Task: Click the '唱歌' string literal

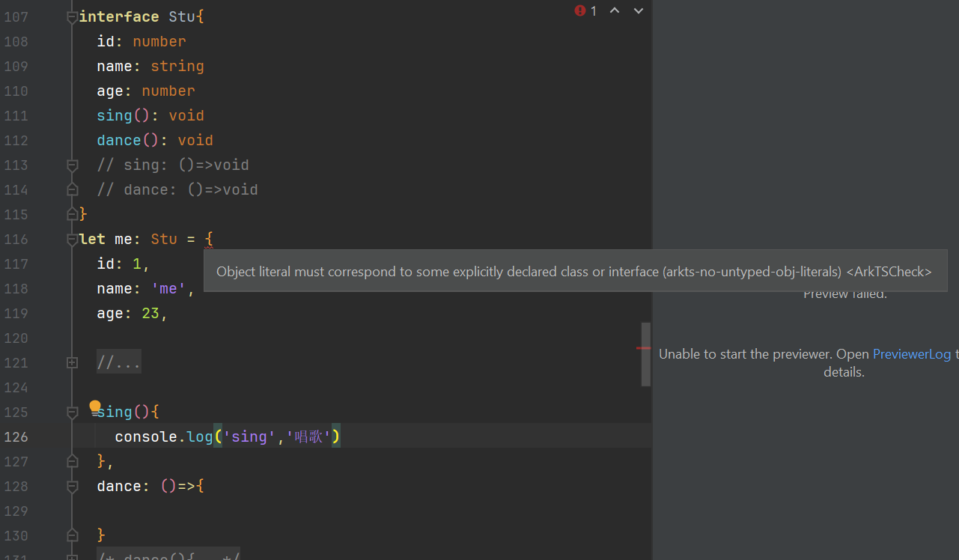Action: [308, 436]
